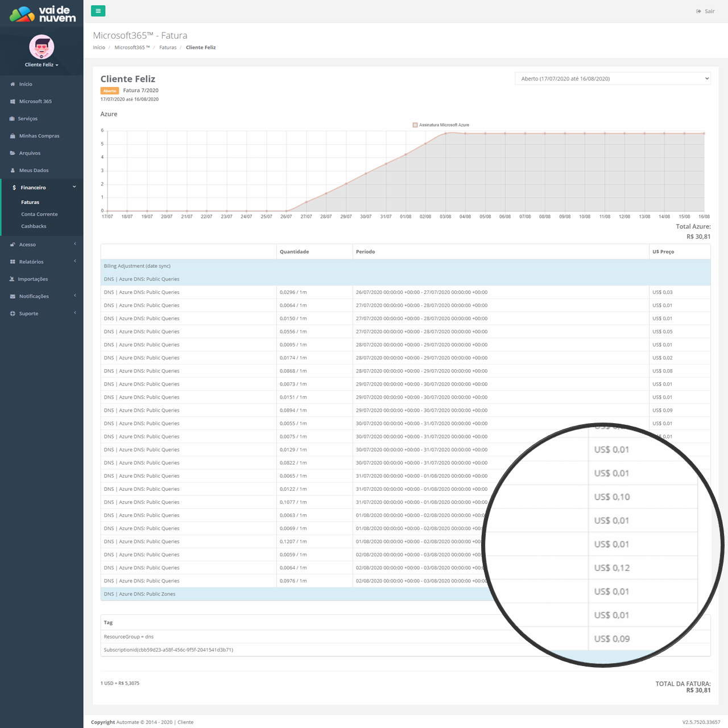Click the Início breadcrumb link
The image size is (728, 728).
(99, 48)
